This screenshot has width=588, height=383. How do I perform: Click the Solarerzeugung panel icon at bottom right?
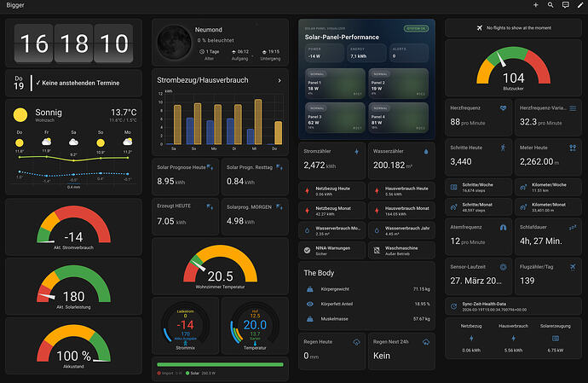[556, 339]
